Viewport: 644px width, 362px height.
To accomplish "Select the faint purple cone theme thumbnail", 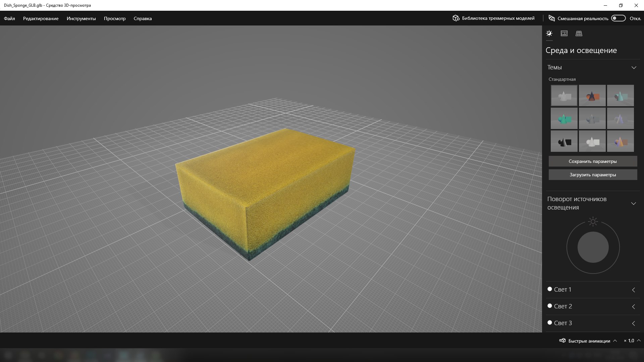I will pyautogui.click(x=621, y=118).
